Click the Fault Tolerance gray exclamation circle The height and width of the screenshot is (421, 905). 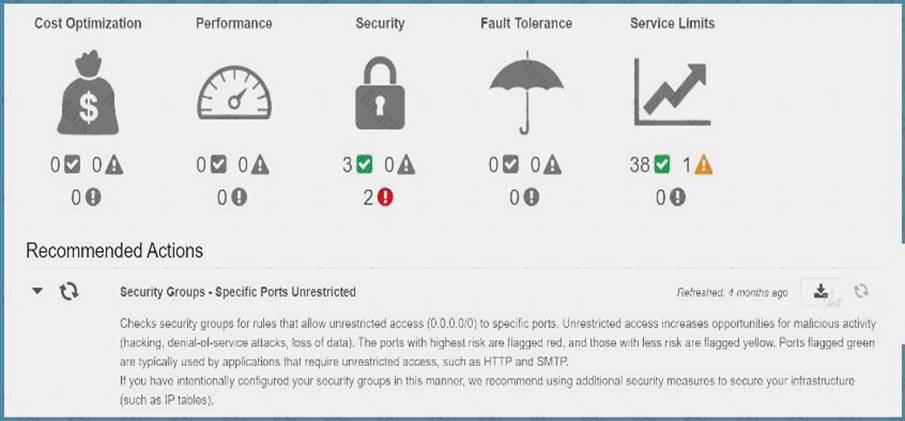pyautogui.click(x=531, y=198)
